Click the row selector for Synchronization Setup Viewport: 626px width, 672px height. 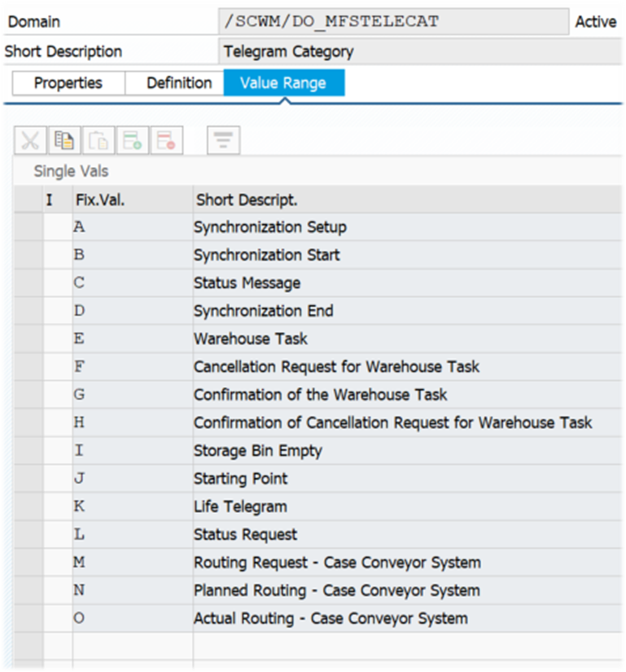click(28, 226)
